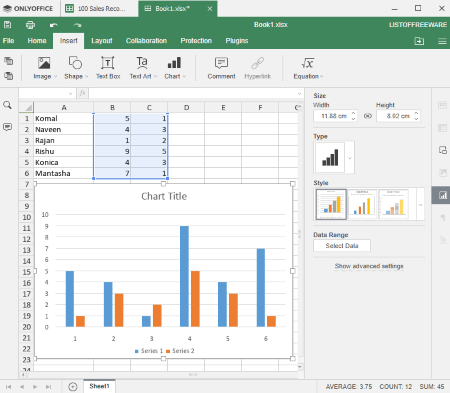Viewport: 450px width, 393px height.
Task: Click the Save icon in the title bar
Action: click(x=7, y=25)
